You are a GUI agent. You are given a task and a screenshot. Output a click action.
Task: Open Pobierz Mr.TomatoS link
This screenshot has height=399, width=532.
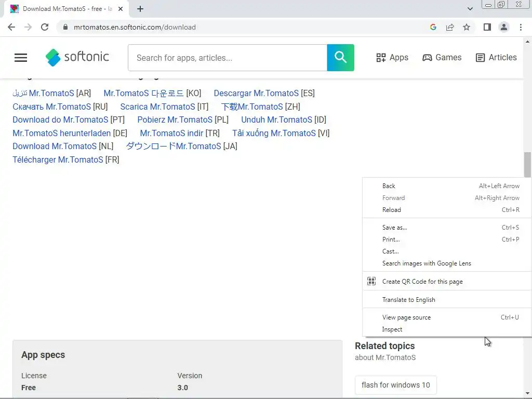pos(175,120)
